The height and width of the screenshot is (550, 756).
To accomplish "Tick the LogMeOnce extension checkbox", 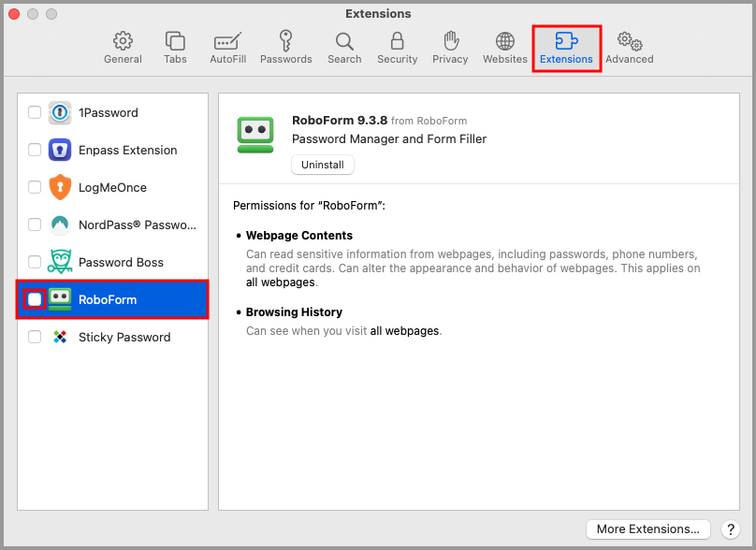I will [x=35, y=187].
